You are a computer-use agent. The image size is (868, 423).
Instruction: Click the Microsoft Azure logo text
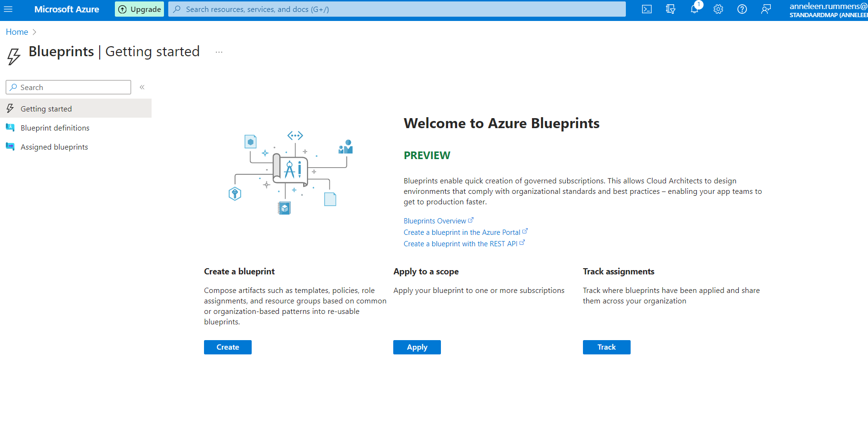tap(67, 9)
